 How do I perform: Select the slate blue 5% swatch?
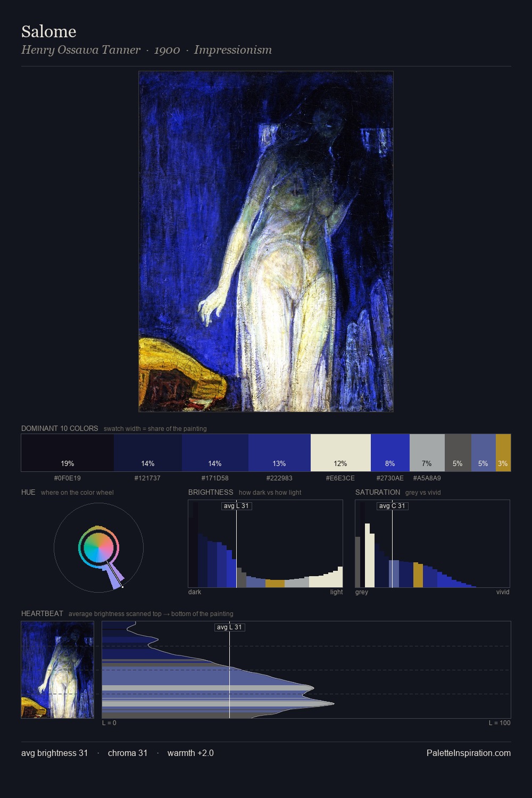tap(484, 453)
